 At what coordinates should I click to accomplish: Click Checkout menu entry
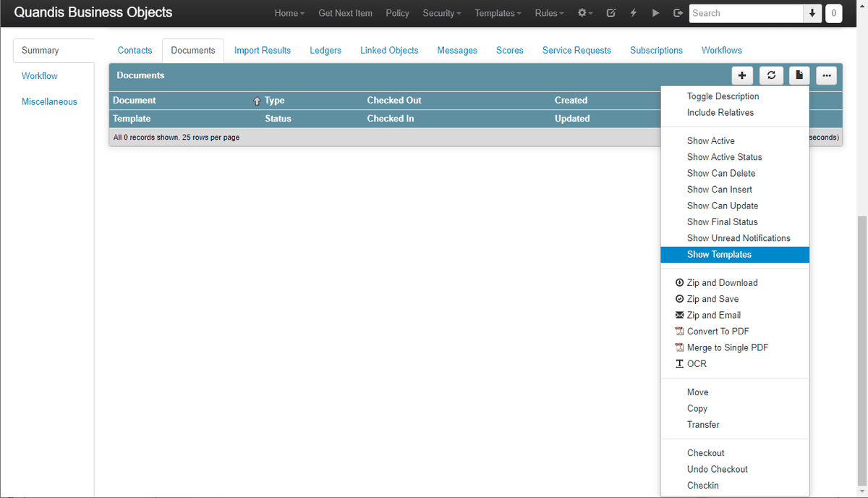pyautogui.click(x=735, y=453)
